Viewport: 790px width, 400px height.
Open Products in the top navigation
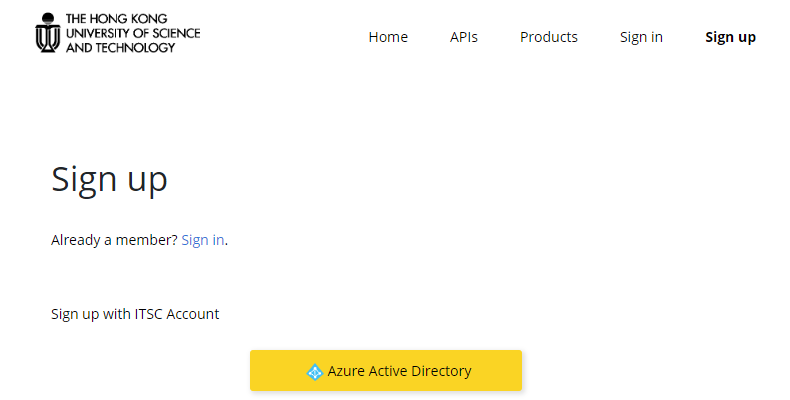click(x=549, y=37)
